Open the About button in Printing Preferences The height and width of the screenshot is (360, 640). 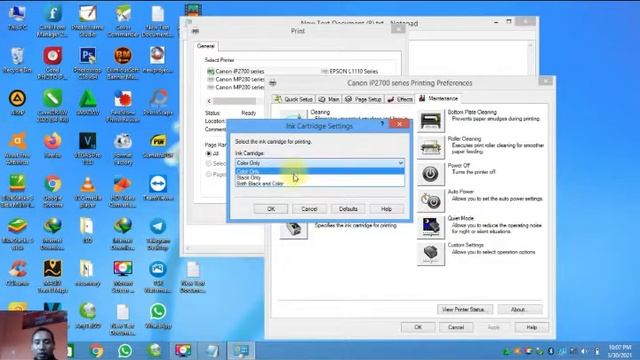[520, 309]
